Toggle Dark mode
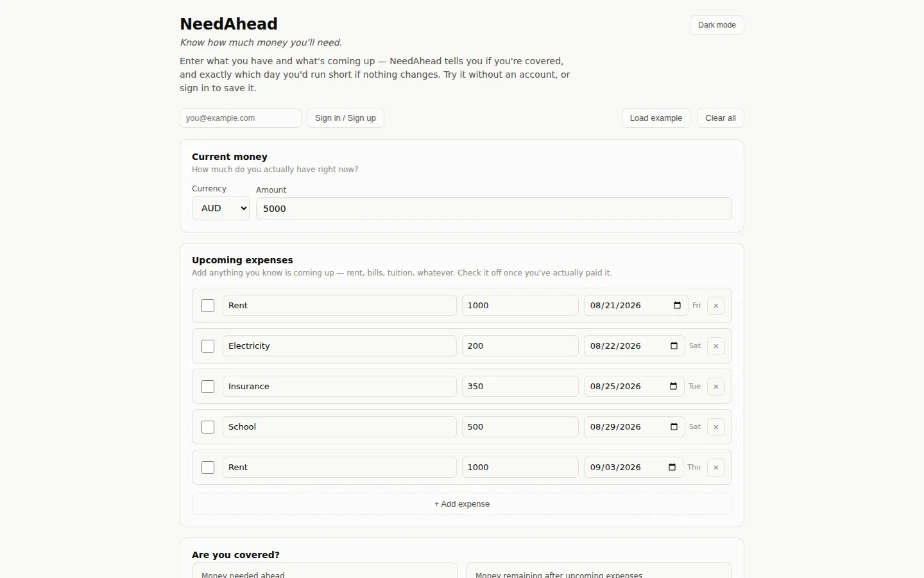 pyautogui.click(x=717, y=25)
